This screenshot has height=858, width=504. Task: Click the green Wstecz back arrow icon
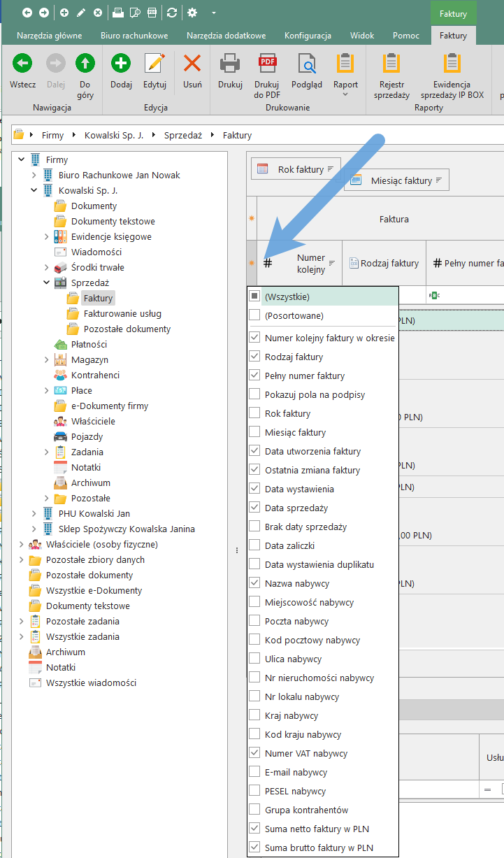22,64
